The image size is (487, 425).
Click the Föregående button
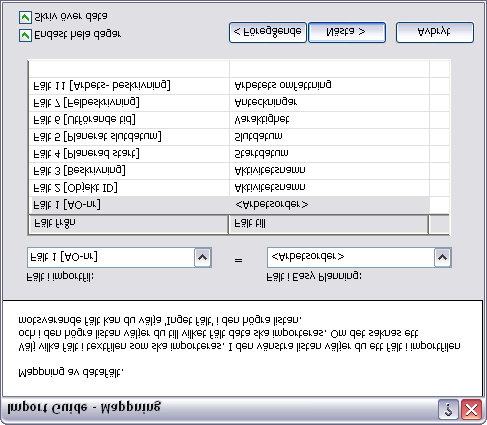pyautogui.click(x=268, y=32)
